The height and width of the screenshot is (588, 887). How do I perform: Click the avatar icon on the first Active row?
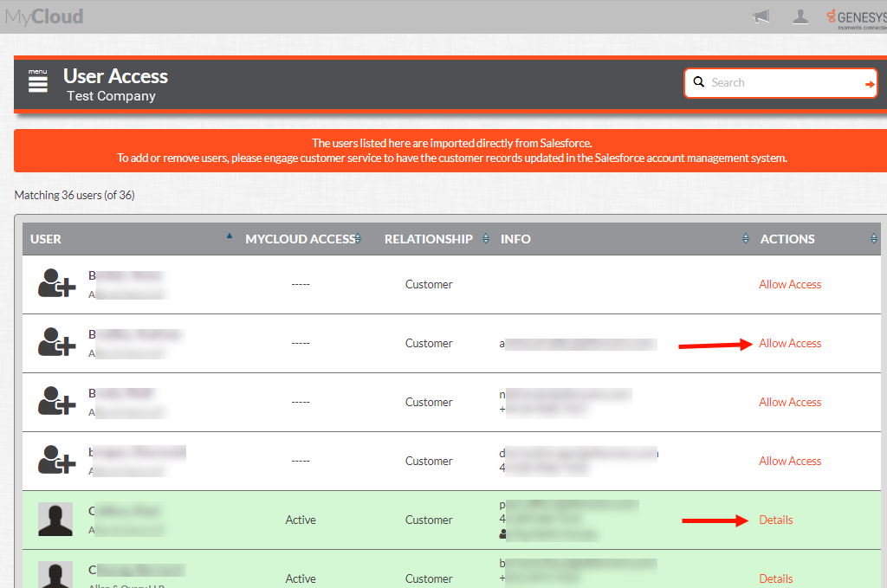click(55, 519)
